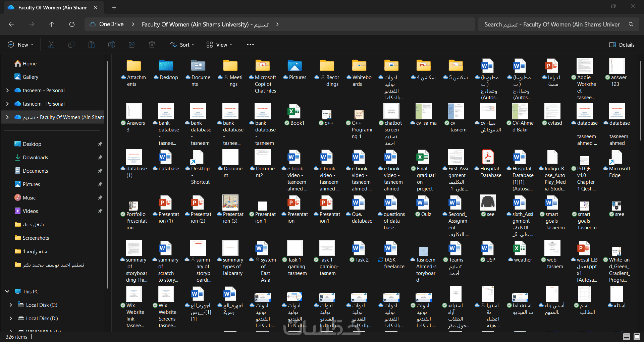644x342 pixels.
Task: Select the Presentation (3) thumbnail
Action: click(x=230, y=203)
